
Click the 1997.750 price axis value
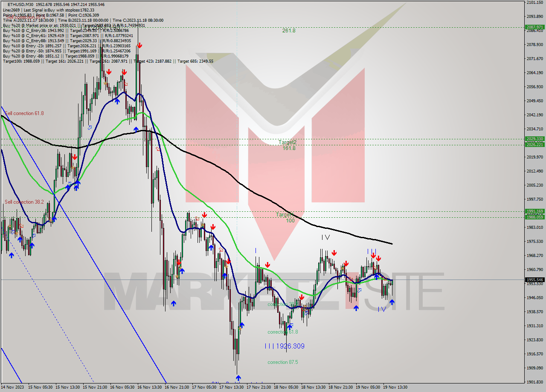click(x=534, y=199)
